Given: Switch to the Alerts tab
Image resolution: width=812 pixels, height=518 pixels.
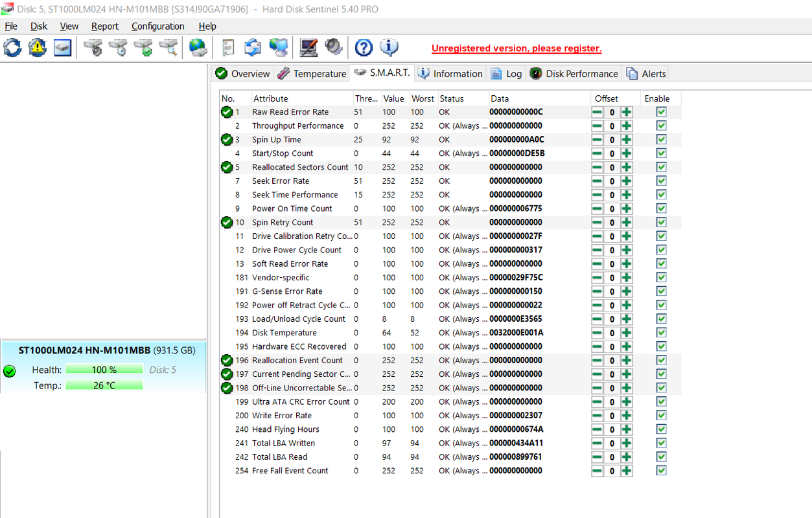Looking at the screenshot, I should point(645,74).
